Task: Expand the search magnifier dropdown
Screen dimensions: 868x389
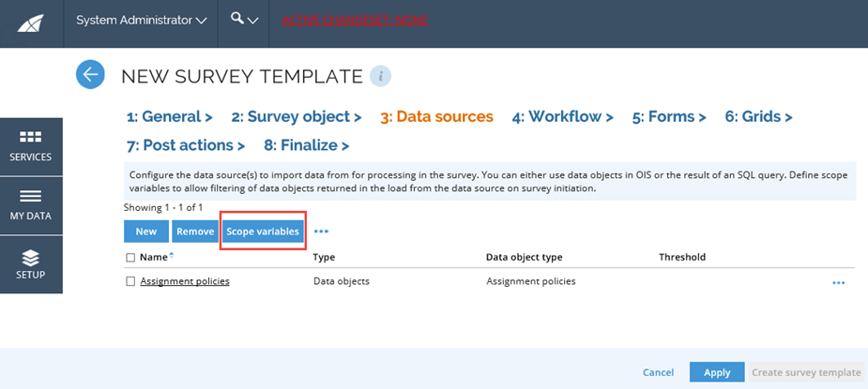Action: (244, 20)
